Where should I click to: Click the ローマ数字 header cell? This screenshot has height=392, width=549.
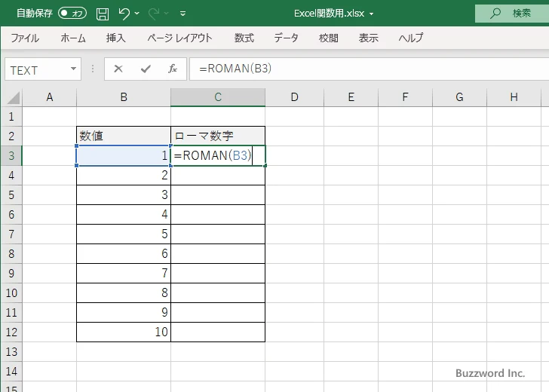(218, 136)
